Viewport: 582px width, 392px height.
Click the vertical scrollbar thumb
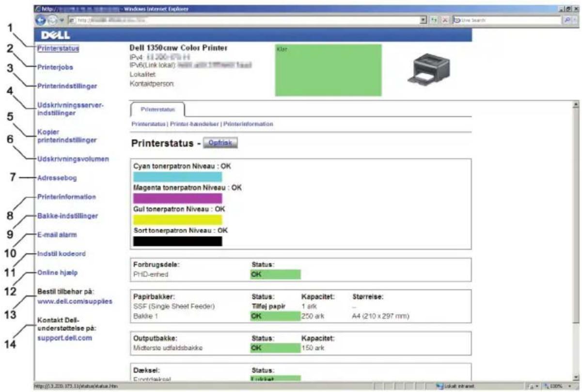[x=577, y=216]
